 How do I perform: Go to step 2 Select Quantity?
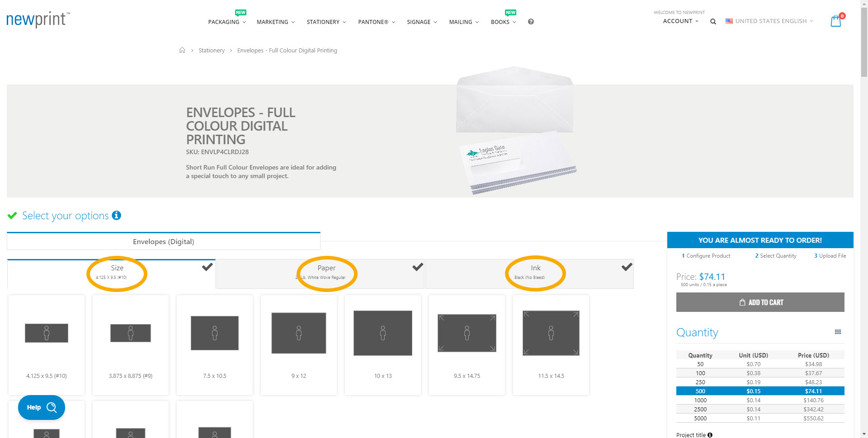click(776, 256)
